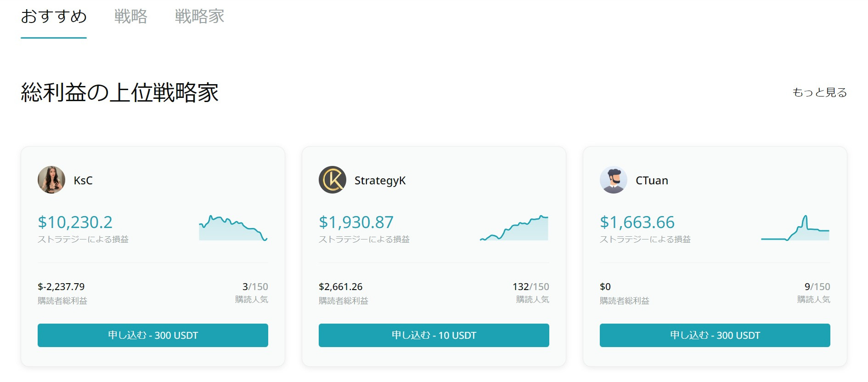Open CTuan's avatar icon
868x382 pixels.
(x=614, y=180)
